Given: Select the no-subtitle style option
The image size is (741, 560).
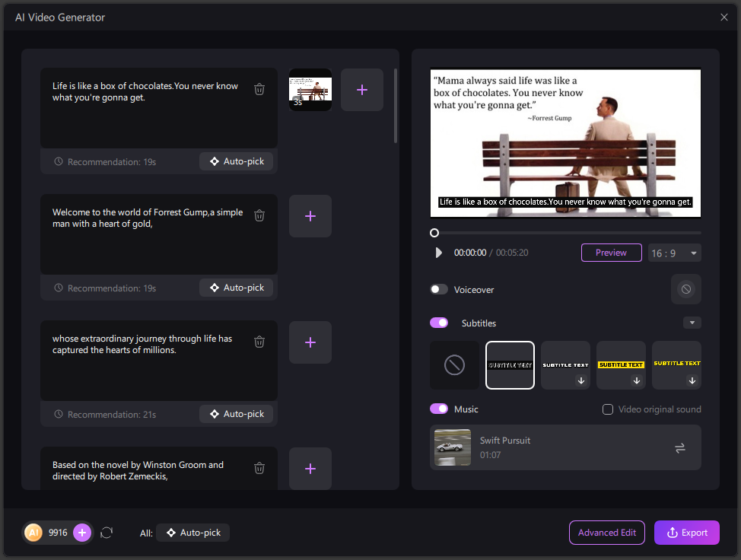Looking at the screenshot, I should point(454,365).
